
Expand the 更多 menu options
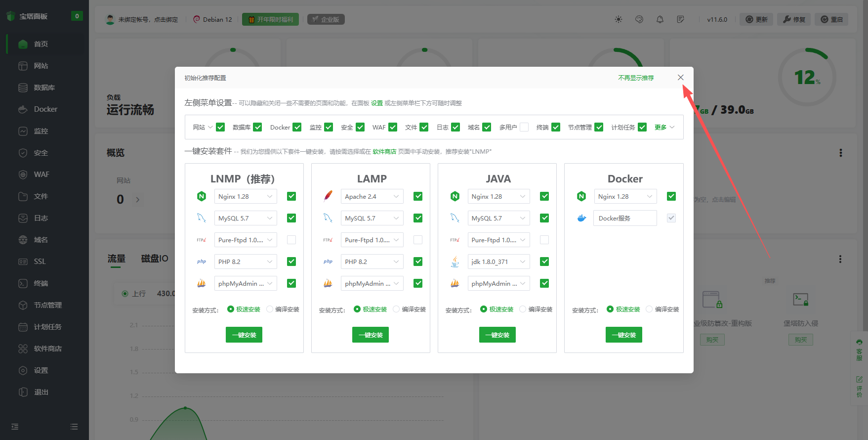[x=664, y=127]
